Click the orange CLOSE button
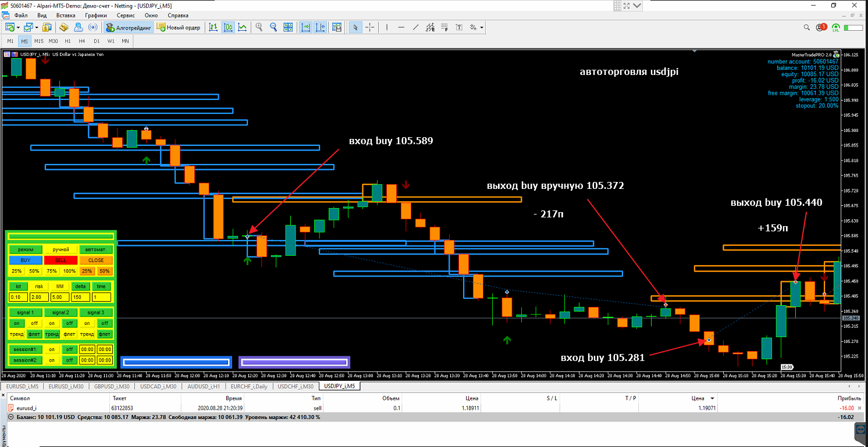This screenshot has width=868, height=447. [x=96, y=260]
